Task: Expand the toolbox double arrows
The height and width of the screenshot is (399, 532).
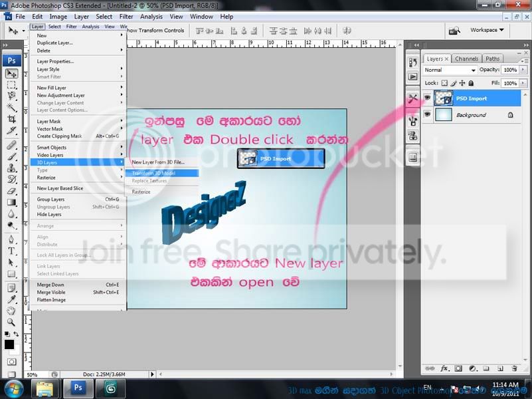Action: pyautogui.click(x=5, y=45)
